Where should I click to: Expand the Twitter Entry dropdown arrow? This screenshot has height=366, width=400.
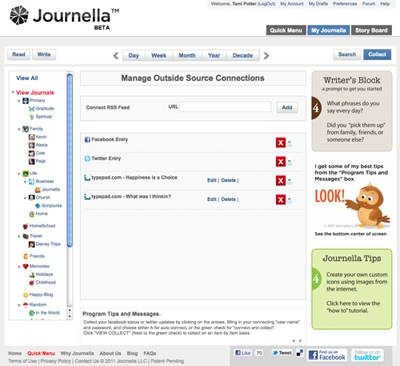point(289,162)
